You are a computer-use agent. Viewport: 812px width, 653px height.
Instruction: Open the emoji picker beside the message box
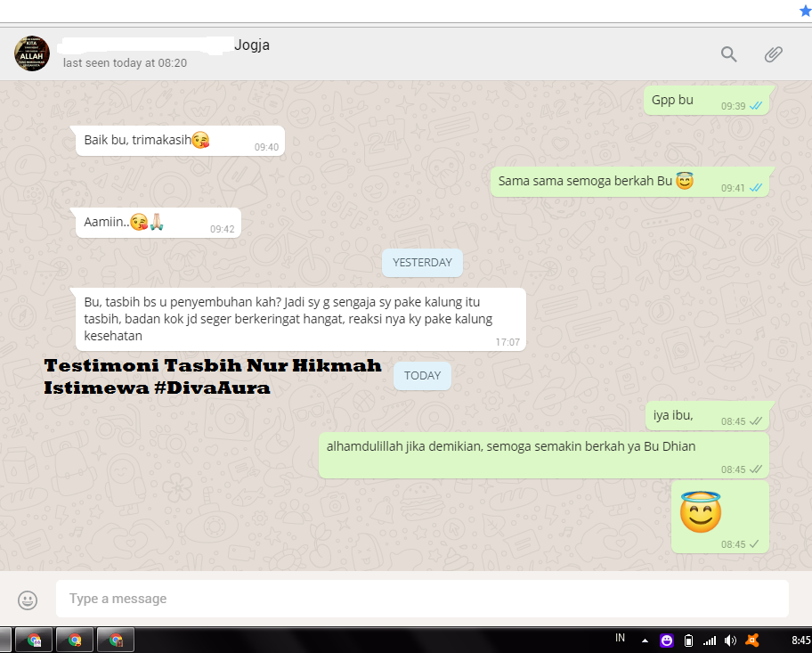click(28, 600)
